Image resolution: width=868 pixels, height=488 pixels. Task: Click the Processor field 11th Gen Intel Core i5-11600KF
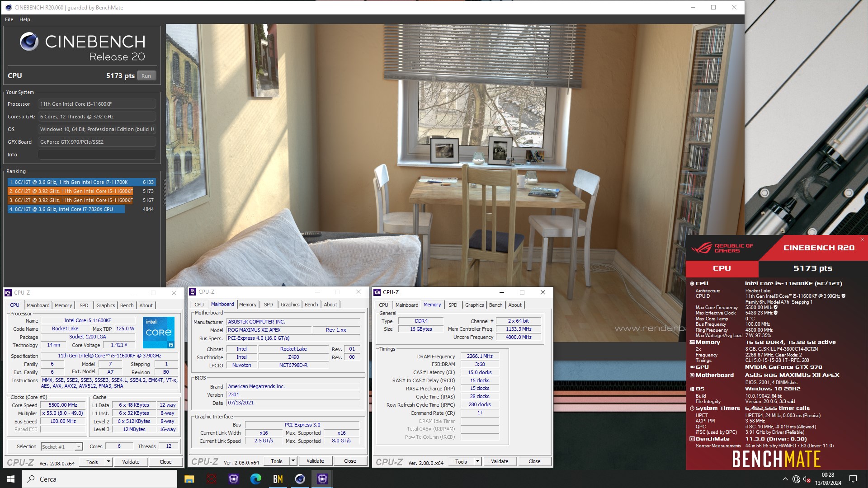(x=97, y=104)
